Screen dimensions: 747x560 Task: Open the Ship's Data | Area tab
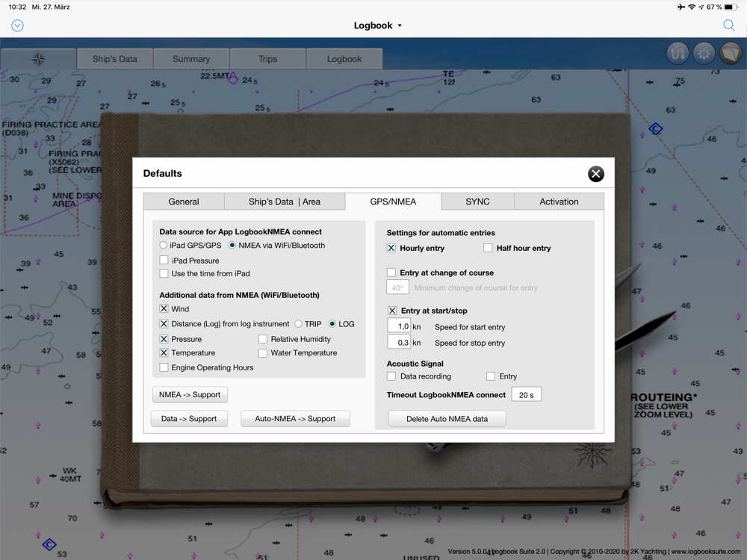point(284,202)
